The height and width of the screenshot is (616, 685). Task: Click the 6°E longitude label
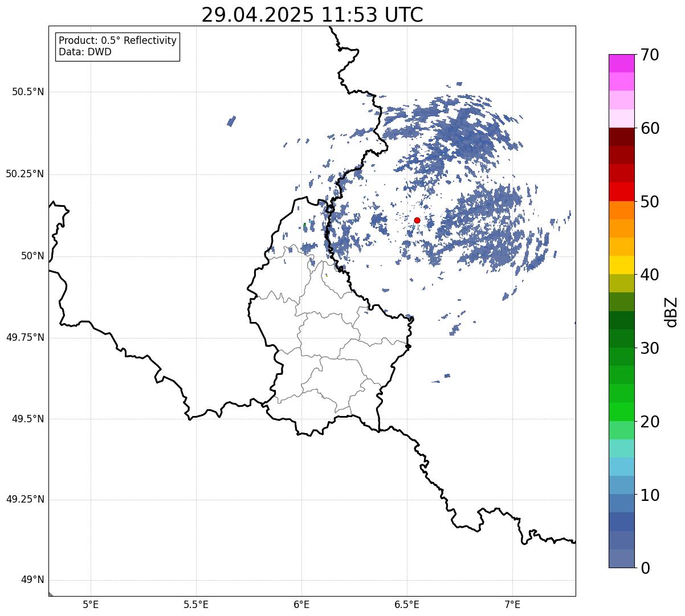(x=301, y=604)
